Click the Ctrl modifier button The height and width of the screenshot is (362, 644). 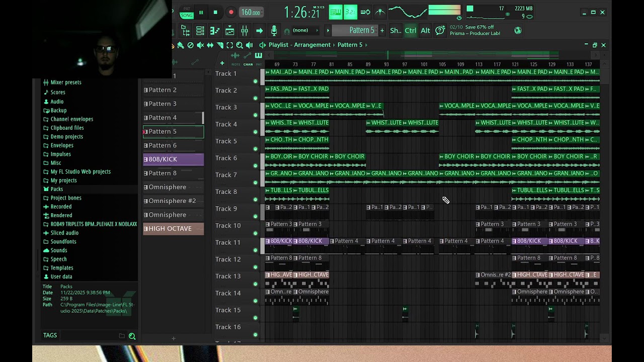pos(411,31)
